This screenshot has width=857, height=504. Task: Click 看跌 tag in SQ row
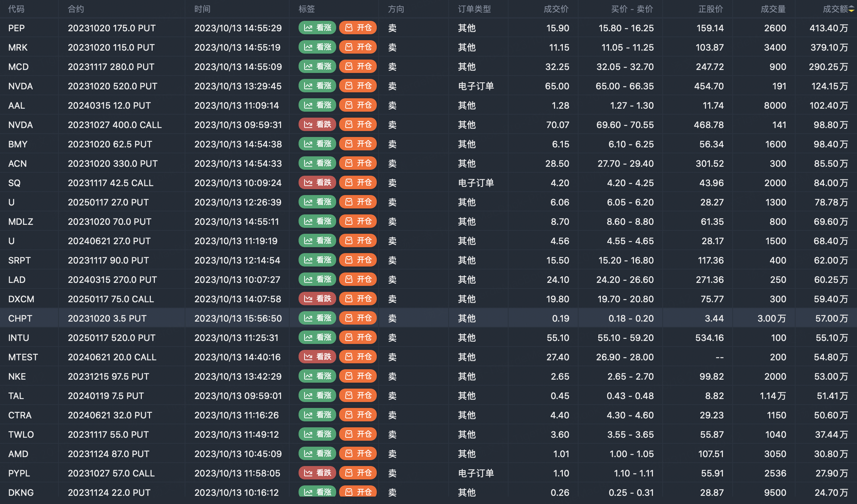317,183
